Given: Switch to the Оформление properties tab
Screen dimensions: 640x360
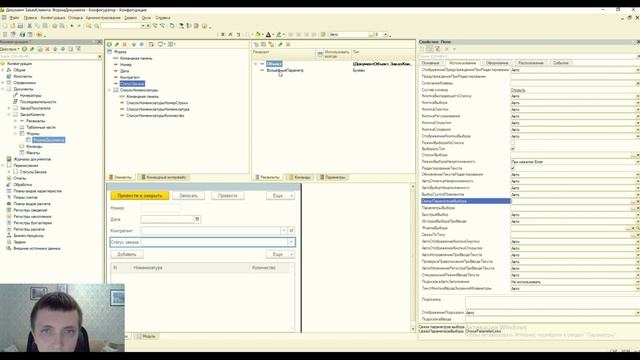Looking at the screenshot, I should coord(497,63).
